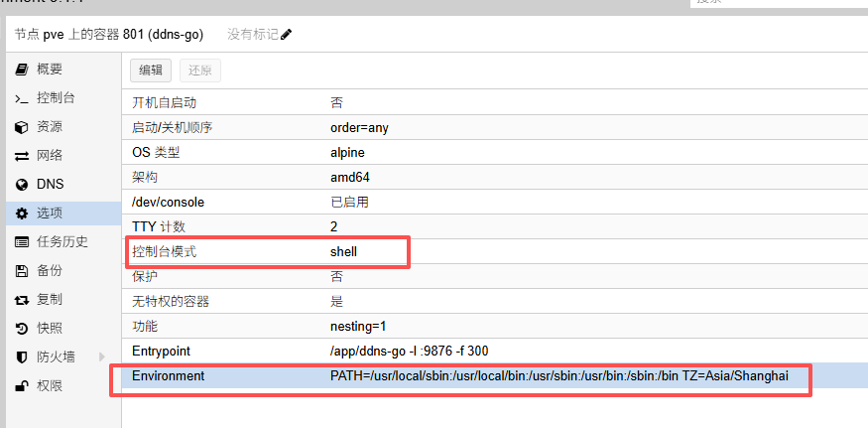Click the pencil icon to edit tags

[287, 35]
